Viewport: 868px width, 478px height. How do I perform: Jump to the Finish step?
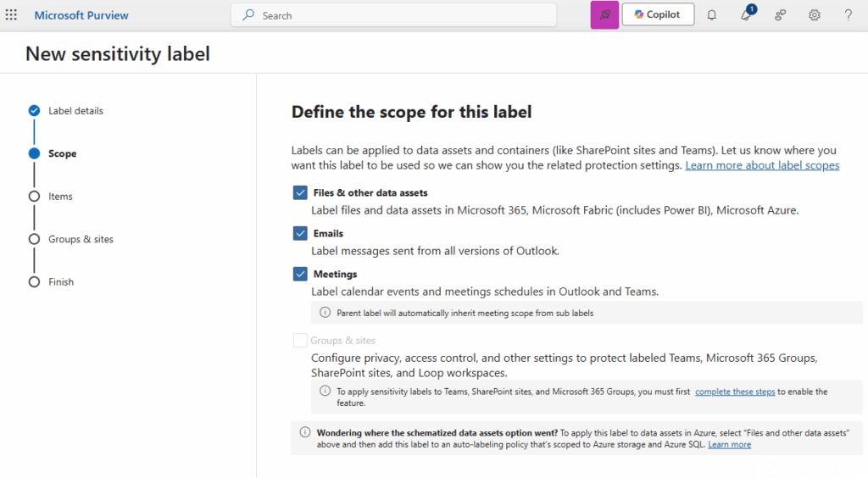61,282
